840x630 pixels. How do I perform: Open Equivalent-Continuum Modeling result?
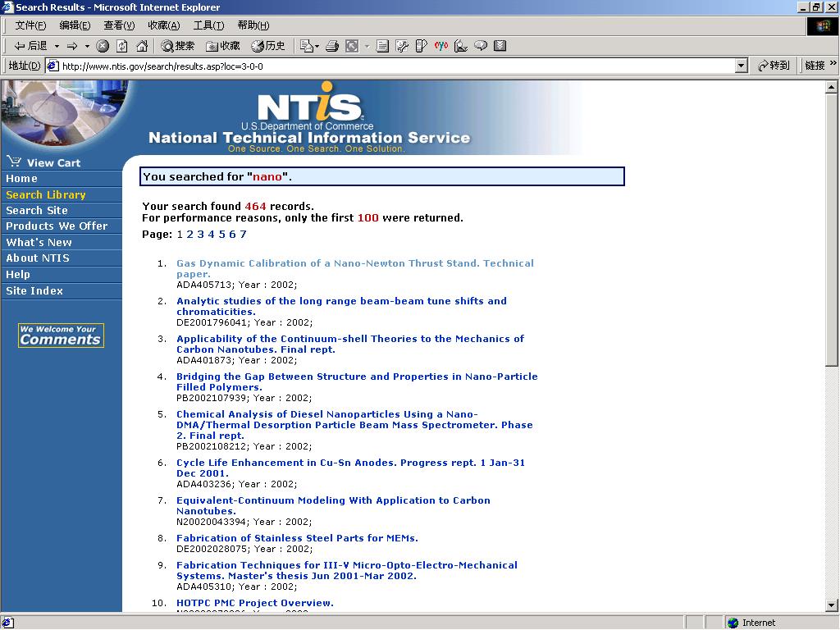333,505
